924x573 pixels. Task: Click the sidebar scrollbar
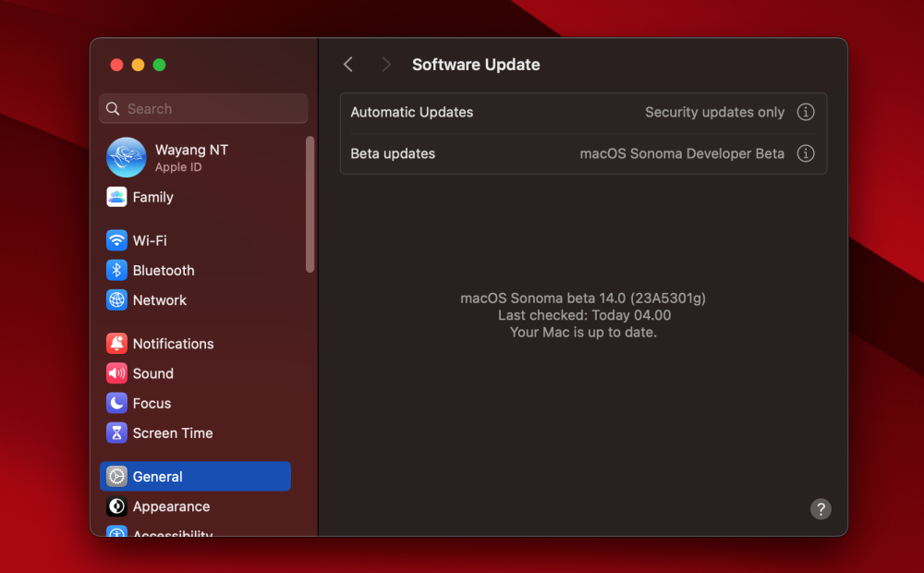click(x=310, y=204)
